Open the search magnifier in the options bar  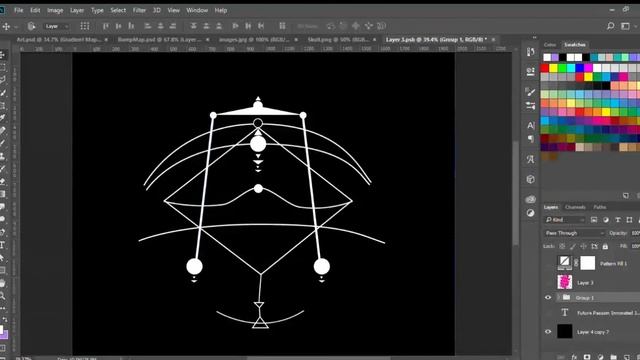(610, 26)
